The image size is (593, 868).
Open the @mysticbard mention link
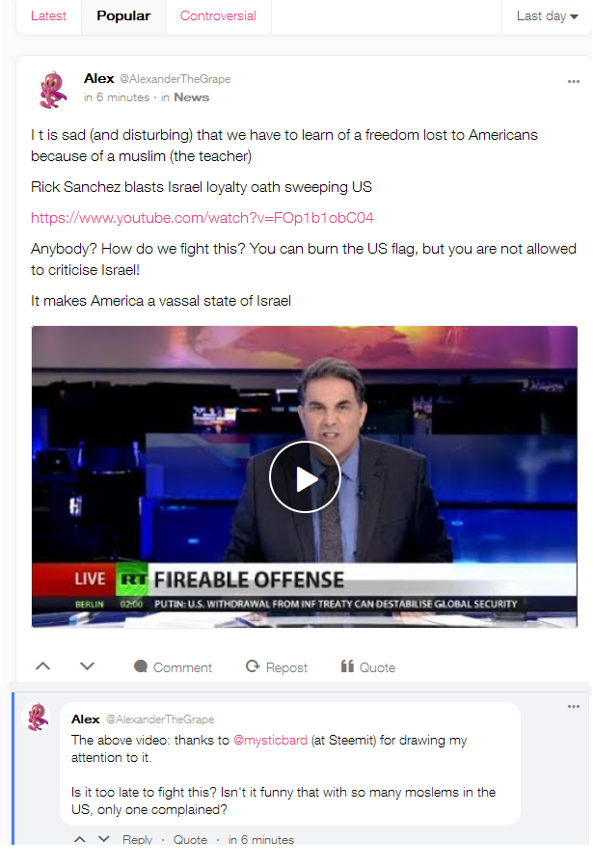click(270, 740)
